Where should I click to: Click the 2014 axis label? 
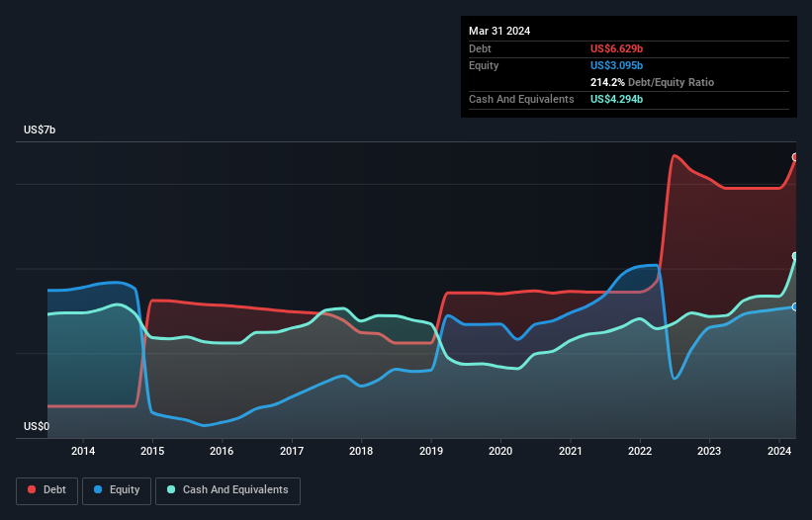click(x=83, y=451)
